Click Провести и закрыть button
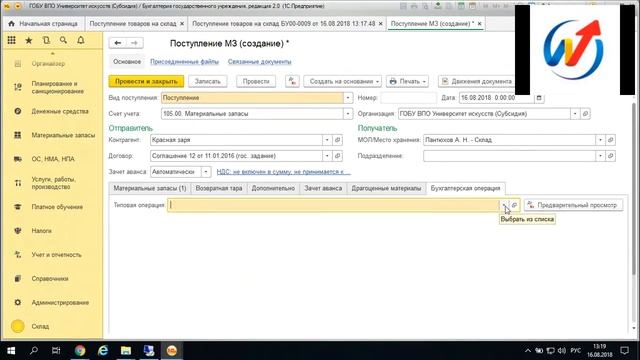Image resolution: width=640 pixels, height=360 pixels. point(146,81)
